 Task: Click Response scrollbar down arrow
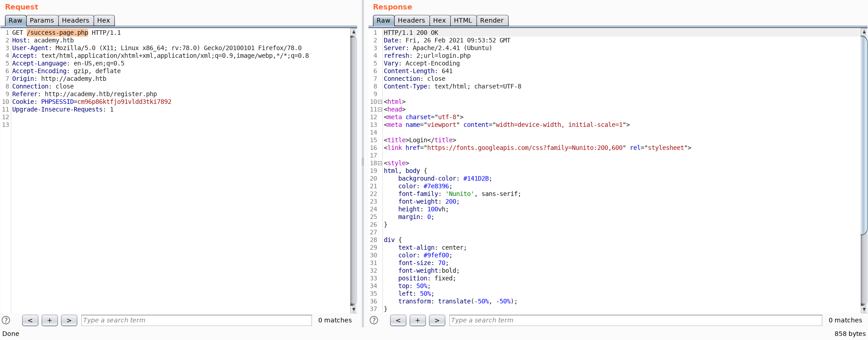point(864,309)
